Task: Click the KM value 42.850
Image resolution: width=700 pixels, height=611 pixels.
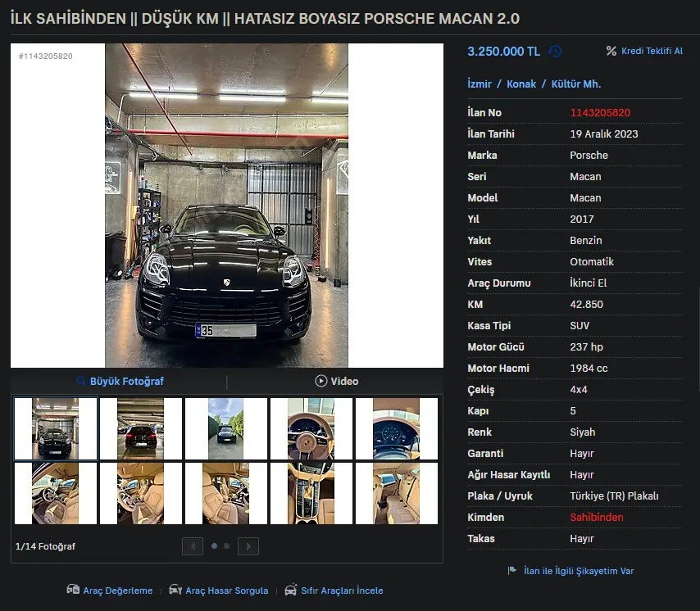Action: click(586, 304)
